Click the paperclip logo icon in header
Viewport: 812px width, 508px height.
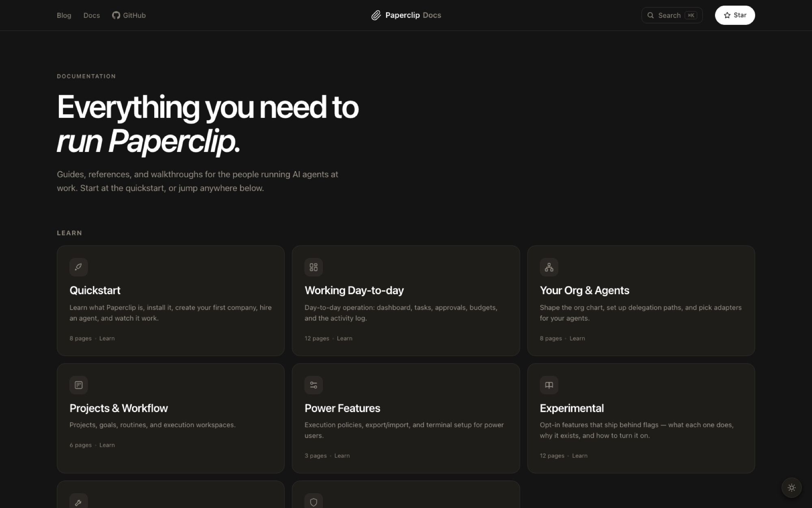coord(376,15)
